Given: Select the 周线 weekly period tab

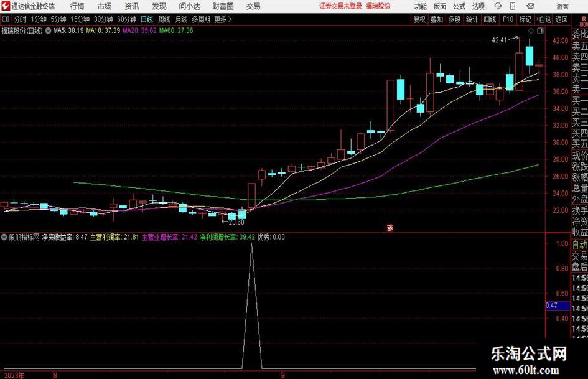Looking at the screenshot, I should click(164, 19).
